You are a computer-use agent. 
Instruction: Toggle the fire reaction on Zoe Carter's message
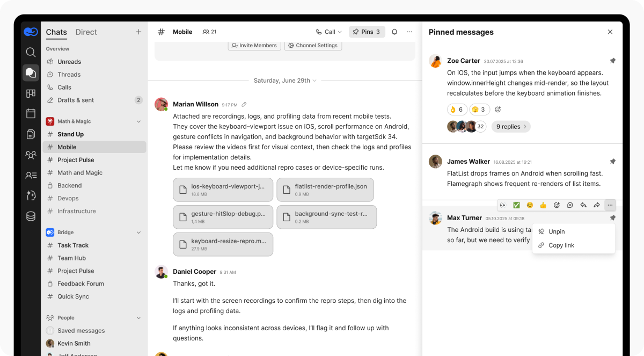tap(457, 109)
